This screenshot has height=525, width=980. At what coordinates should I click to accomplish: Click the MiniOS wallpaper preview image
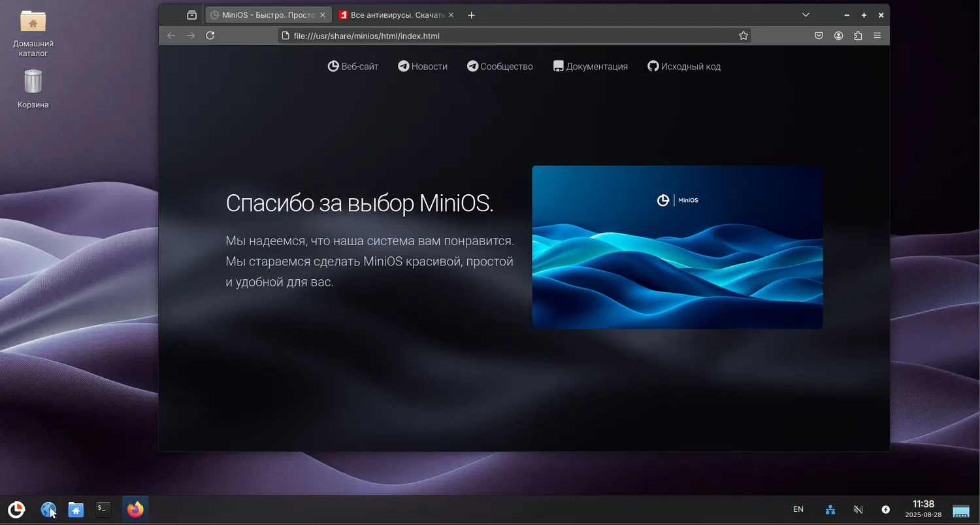(x=678, y=247)
